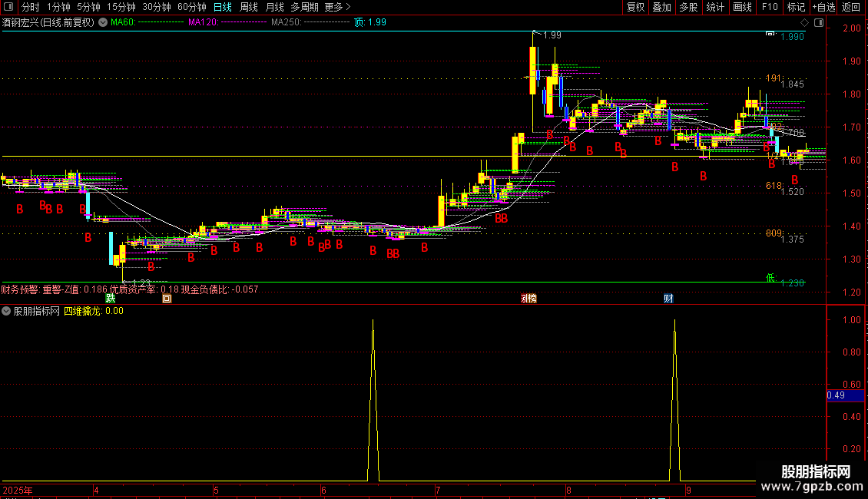Viewport: 868px width, 499px height.
Task: Click the 统计 statistics button
Action: (715, 7)
